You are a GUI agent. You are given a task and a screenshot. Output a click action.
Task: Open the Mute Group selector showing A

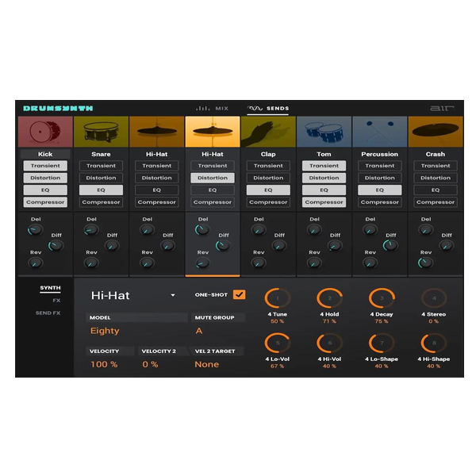click(199, 331)
